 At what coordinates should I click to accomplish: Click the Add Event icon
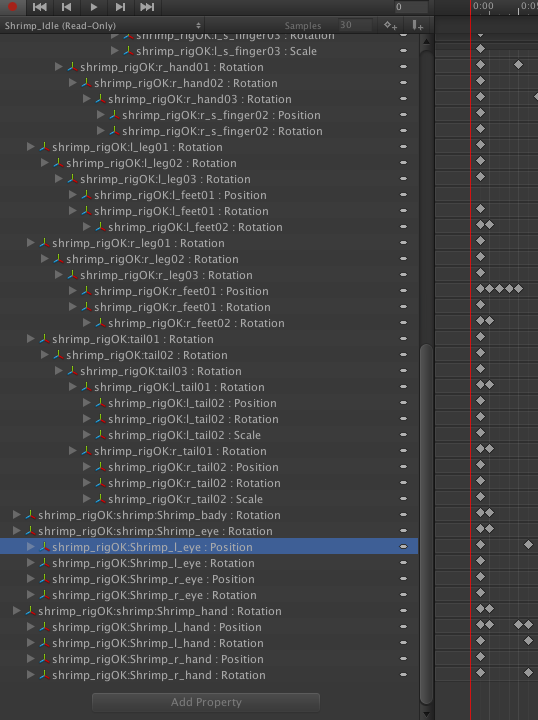point(417,25)
